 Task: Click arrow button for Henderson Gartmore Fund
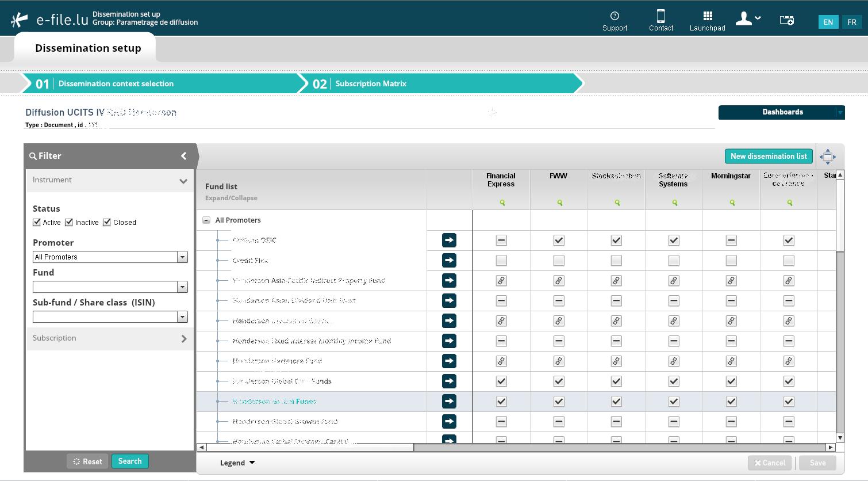[449, 361]
